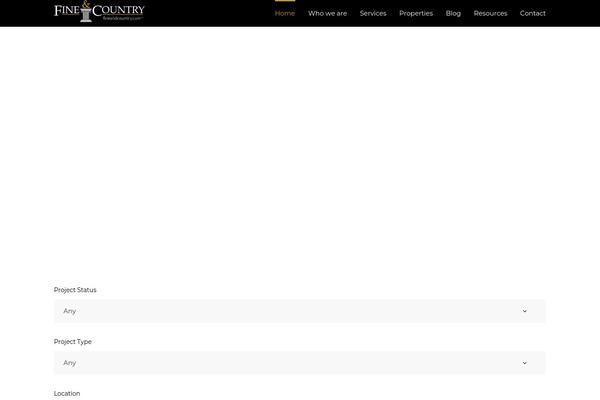Click the Project Type label
600x400 pixels.
pos(73,342)
